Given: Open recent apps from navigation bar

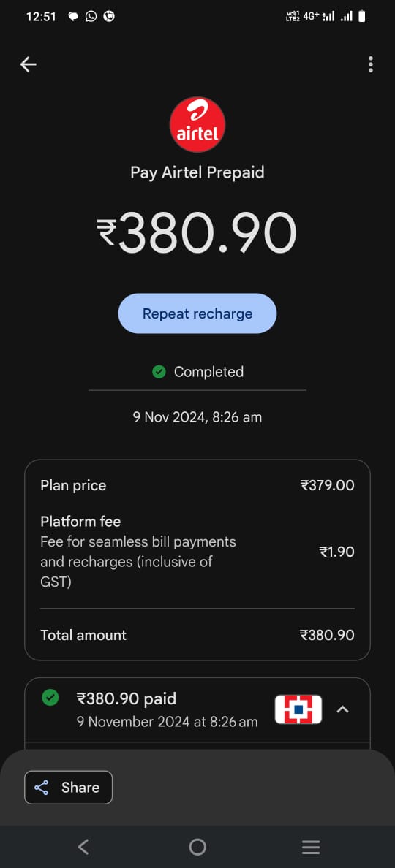Looking at the screenshot, I should point(311,846).
